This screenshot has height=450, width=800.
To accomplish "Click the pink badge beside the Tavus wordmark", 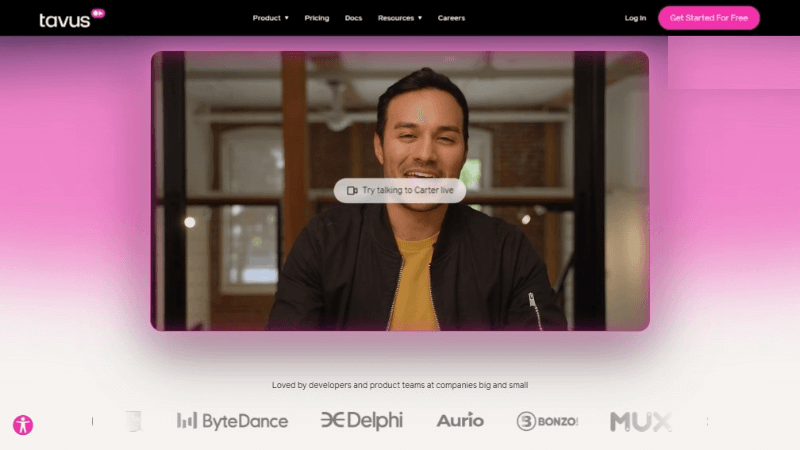I will pos(98,13).
